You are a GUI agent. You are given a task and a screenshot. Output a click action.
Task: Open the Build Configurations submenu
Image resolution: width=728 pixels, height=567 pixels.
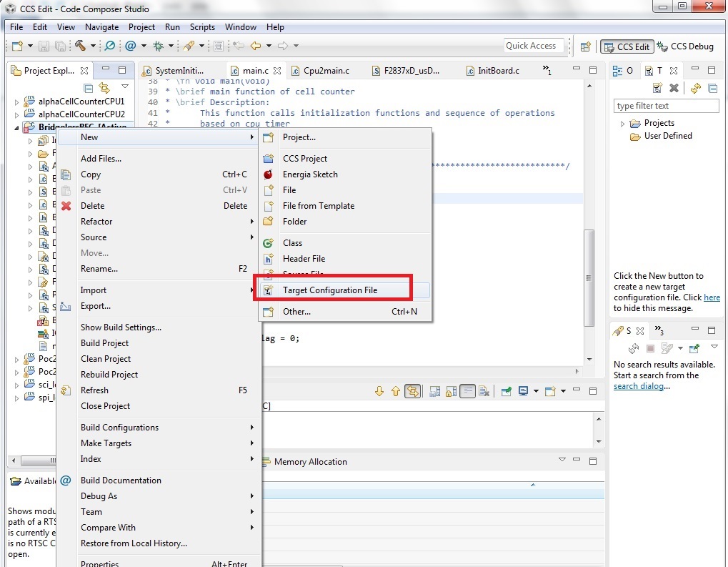coord(159,427)
